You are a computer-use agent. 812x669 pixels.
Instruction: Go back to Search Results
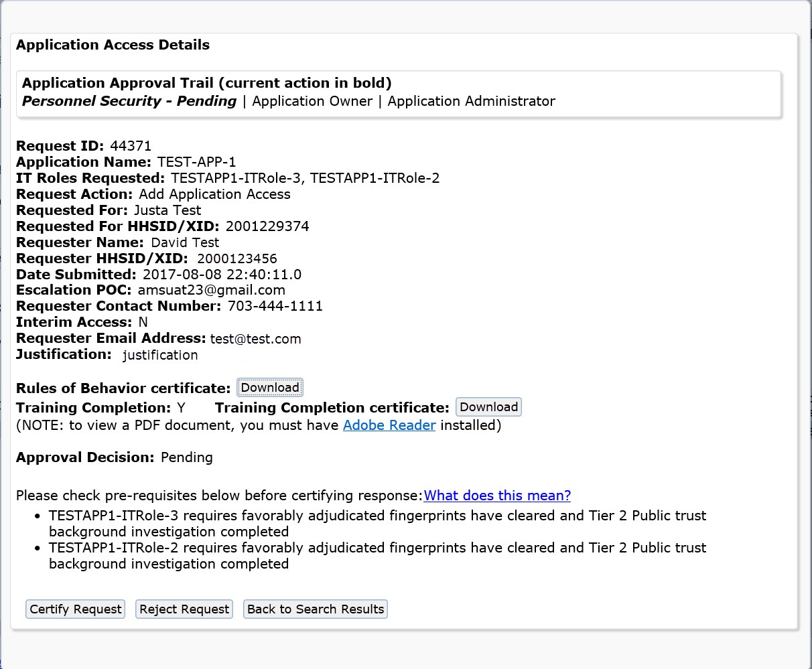316,609
